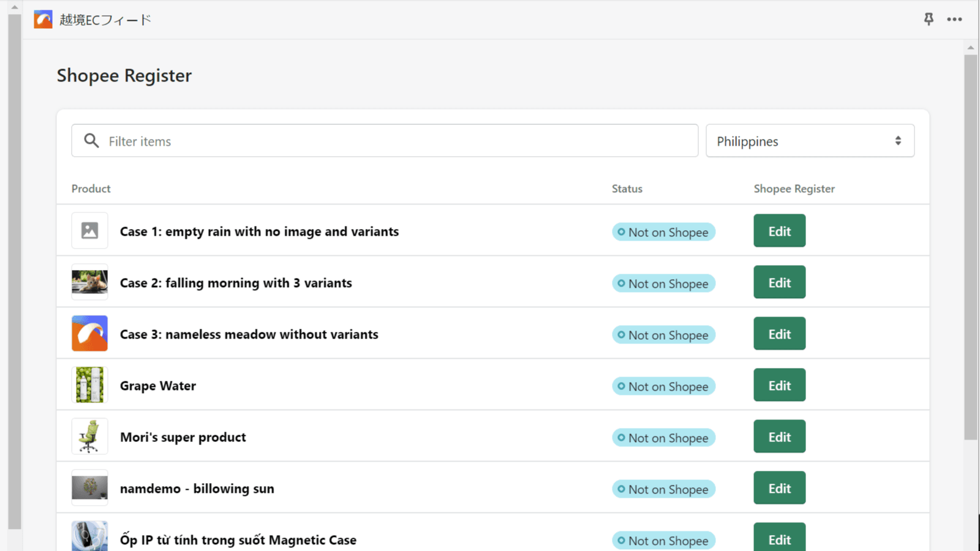Edit the Mori's super product listing

(779, 437)
